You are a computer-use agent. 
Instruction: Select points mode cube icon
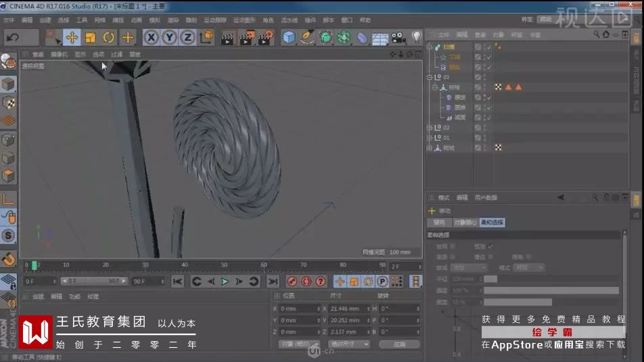point(8,139)
